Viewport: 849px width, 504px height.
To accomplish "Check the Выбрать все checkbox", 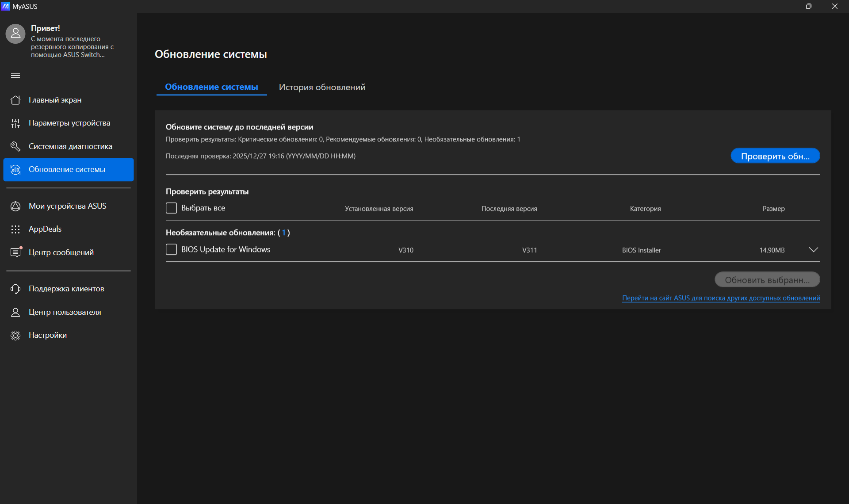I will 171,208.
